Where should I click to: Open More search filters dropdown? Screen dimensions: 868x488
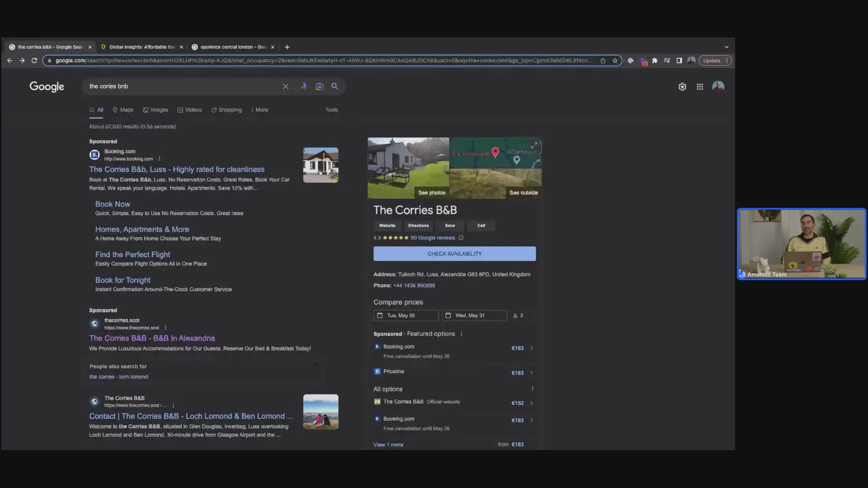(x=259, y=110)
